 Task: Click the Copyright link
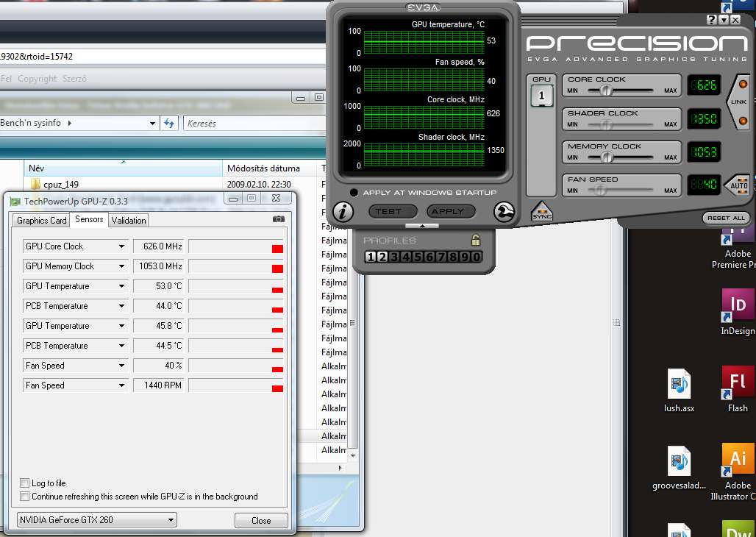pos(37,79)
